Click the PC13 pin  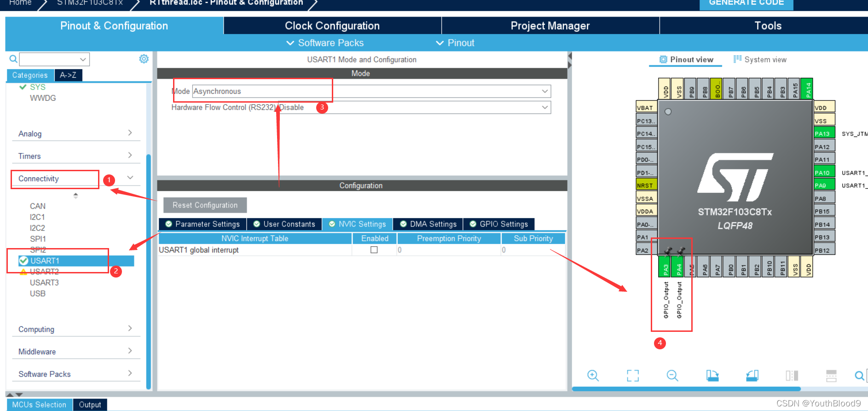(646, 121)
